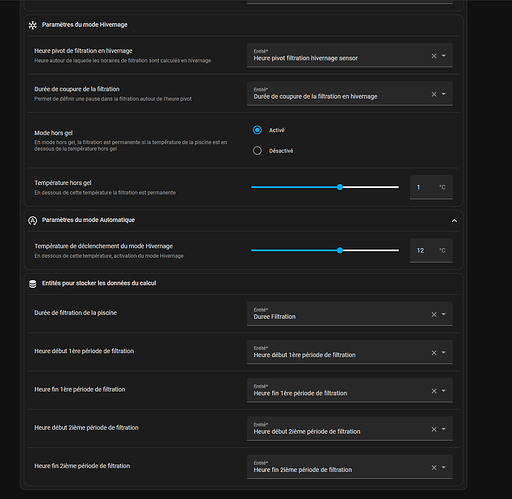Clear the Heure début 1ère période entity

[x=434, y=353]
